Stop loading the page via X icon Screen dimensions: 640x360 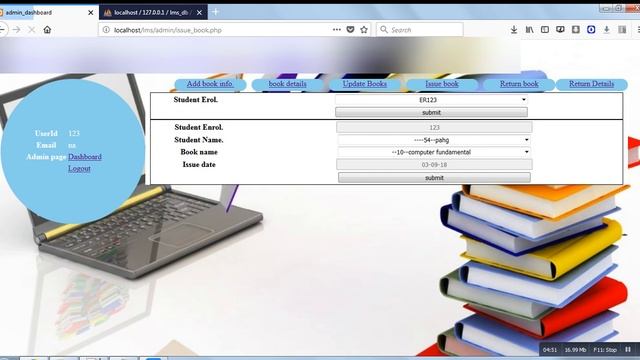click(31, 30)
